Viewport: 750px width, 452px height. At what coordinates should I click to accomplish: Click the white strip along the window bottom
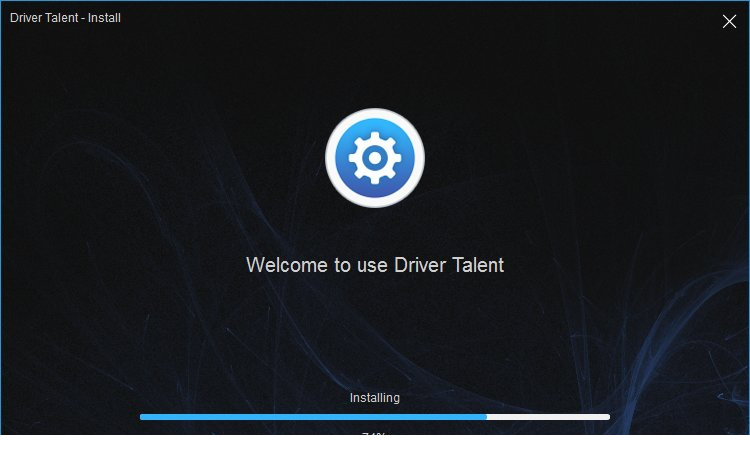click(375, 444)
